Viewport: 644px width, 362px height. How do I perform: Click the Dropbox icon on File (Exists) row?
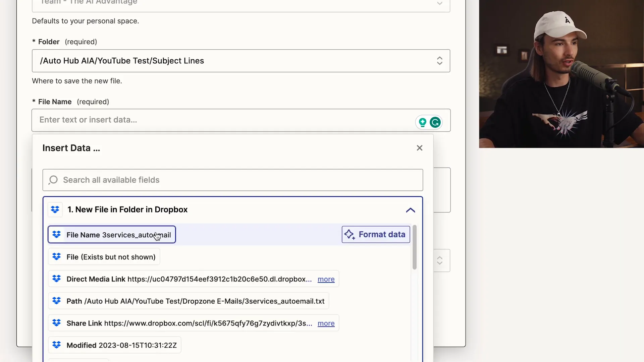coord(57,257)
